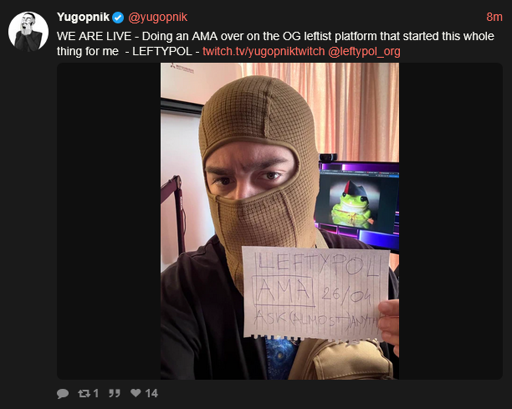
Task: Click the WE ARE LIVE tweet text
Action: [275, 44]
